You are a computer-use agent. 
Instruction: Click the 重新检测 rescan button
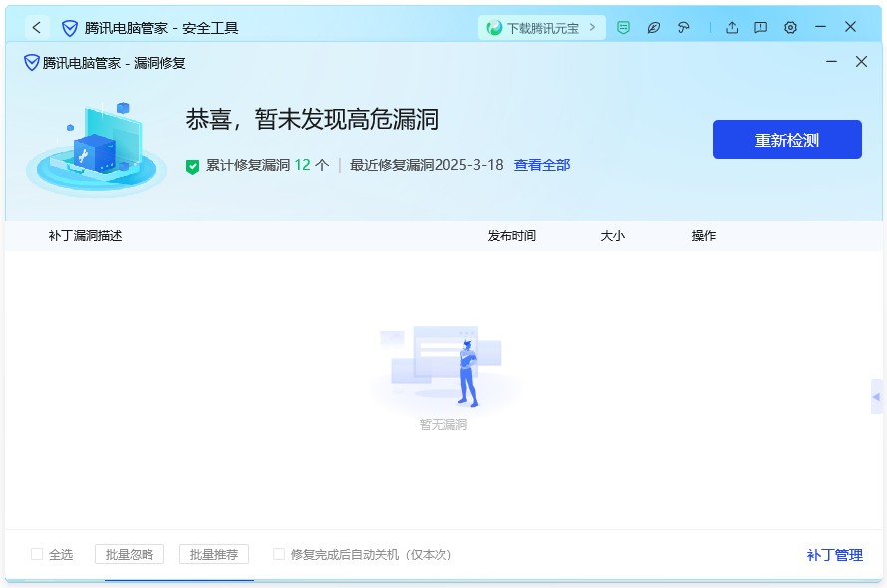(787, 140)
